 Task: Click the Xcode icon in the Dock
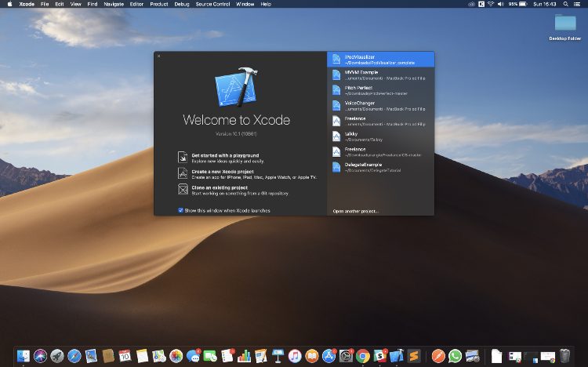click(397, 356)
